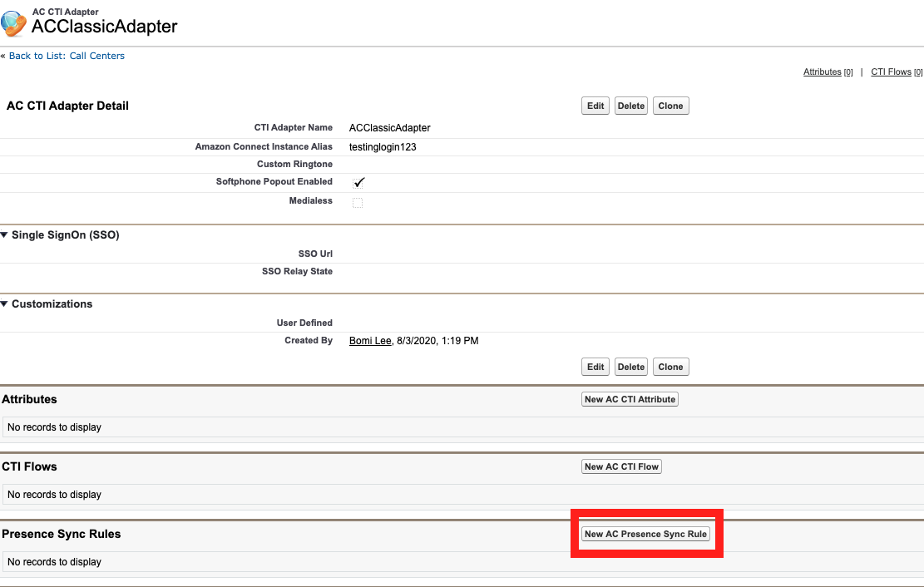Viewport: 924px width, 587px height.
Task: Go back to Call Centers list
Action: [67, 56]
